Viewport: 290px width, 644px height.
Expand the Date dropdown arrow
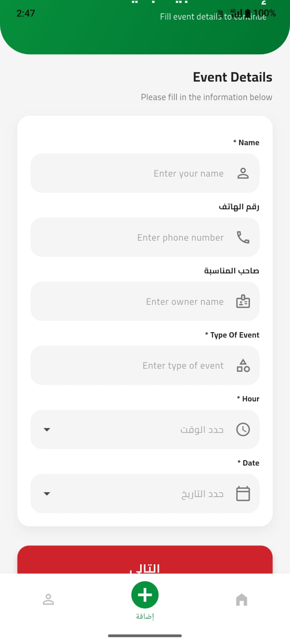coord(47,493)
